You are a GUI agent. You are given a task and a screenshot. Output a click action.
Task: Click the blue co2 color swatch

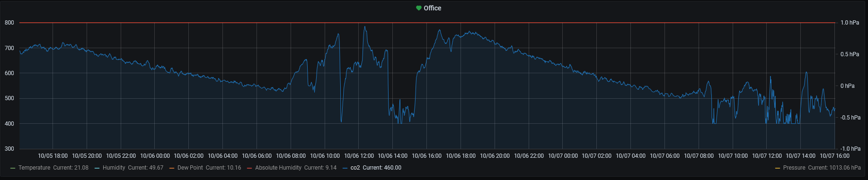pyautogui.click(x=345, y=168)
